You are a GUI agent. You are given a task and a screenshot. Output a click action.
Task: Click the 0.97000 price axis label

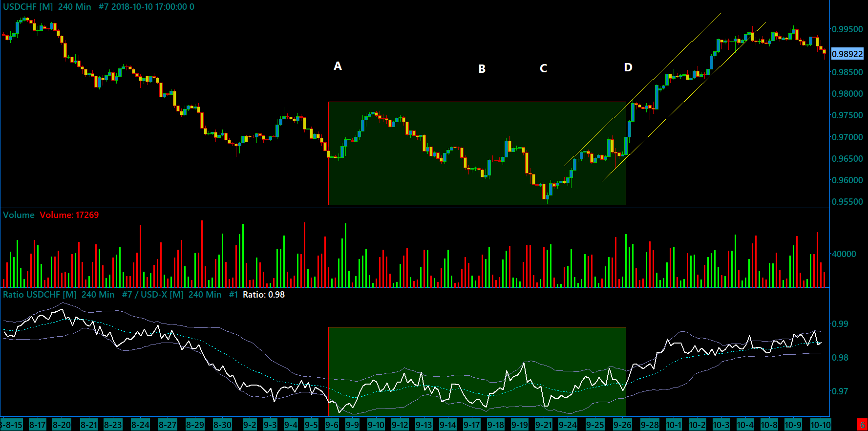(847, 137)
